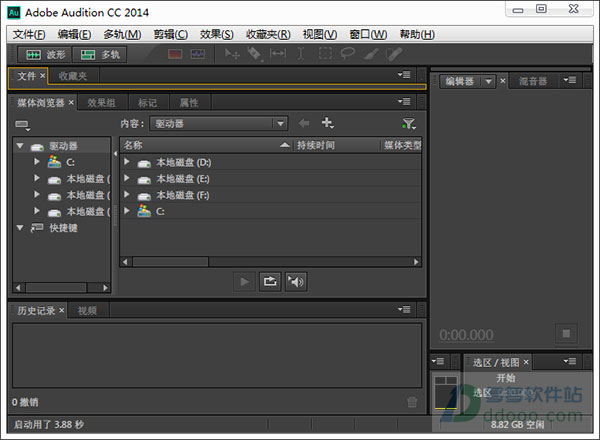
Task: Close the 媒体浏览器 tab
Action: click(x=71, y=102)
